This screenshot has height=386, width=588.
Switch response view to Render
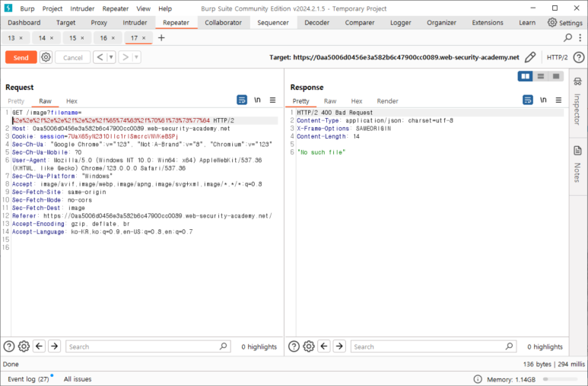pos(387,101)
